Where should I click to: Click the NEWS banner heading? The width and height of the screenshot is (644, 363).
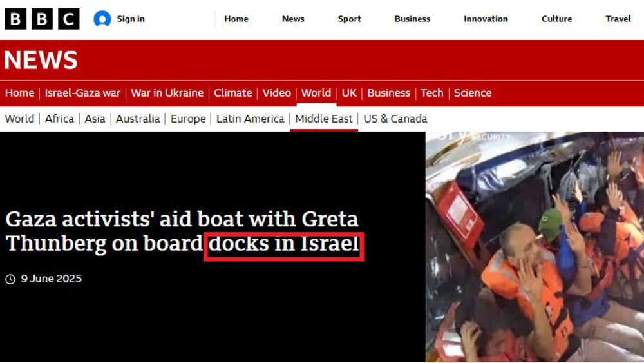(x=41, y=60)
